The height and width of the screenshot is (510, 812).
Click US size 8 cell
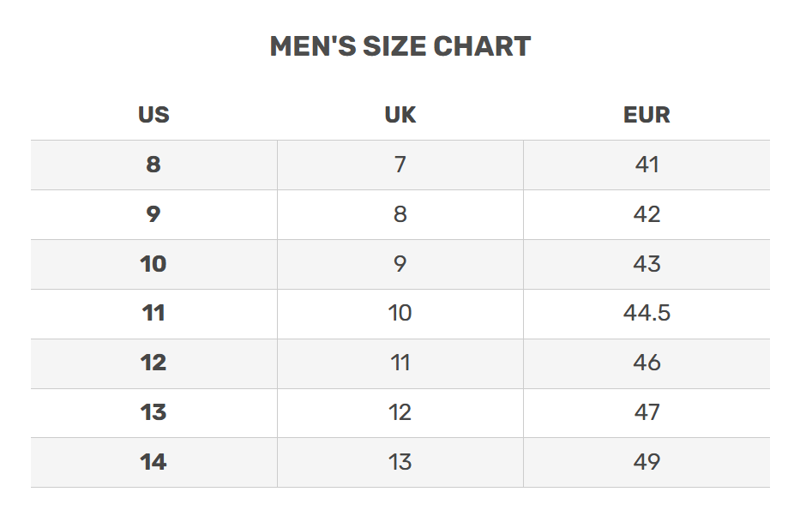pyautogui.click(x=153, y=165)
